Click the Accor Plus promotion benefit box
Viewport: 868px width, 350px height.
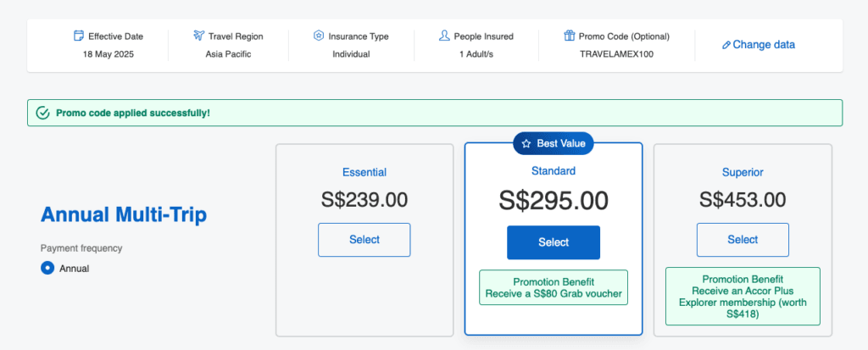point(743,297)
